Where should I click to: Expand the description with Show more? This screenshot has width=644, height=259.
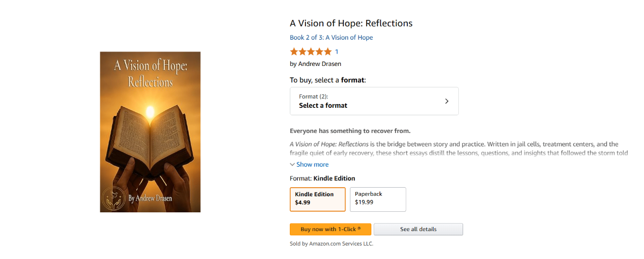point(312,165)
